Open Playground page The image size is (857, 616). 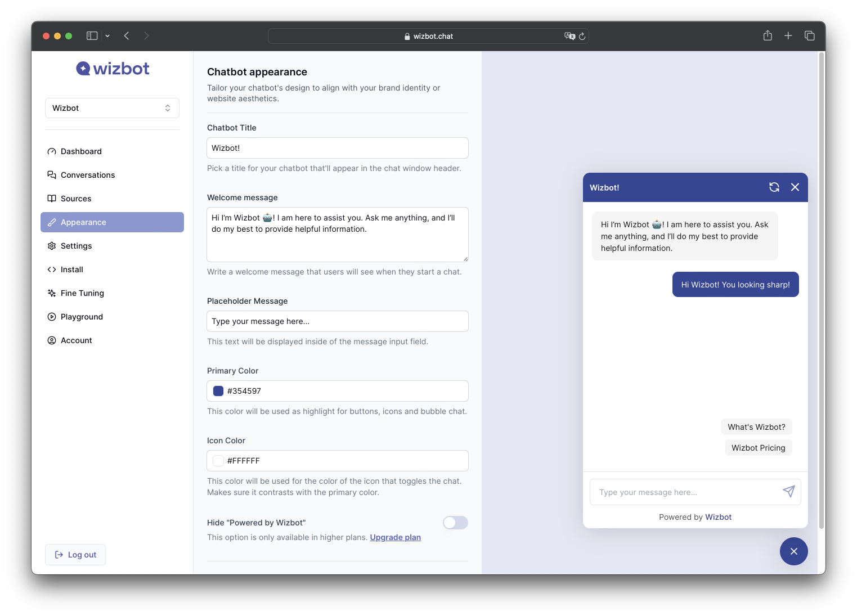(112, 317)
